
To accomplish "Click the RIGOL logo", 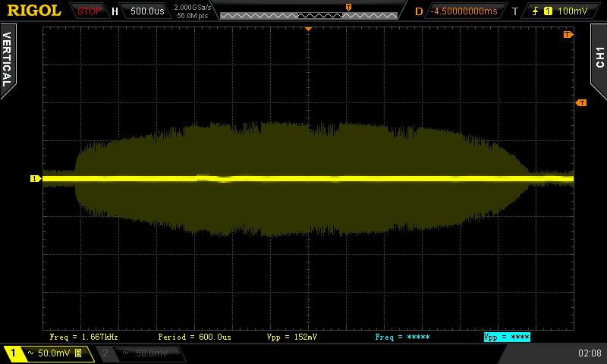I will 34,11.
